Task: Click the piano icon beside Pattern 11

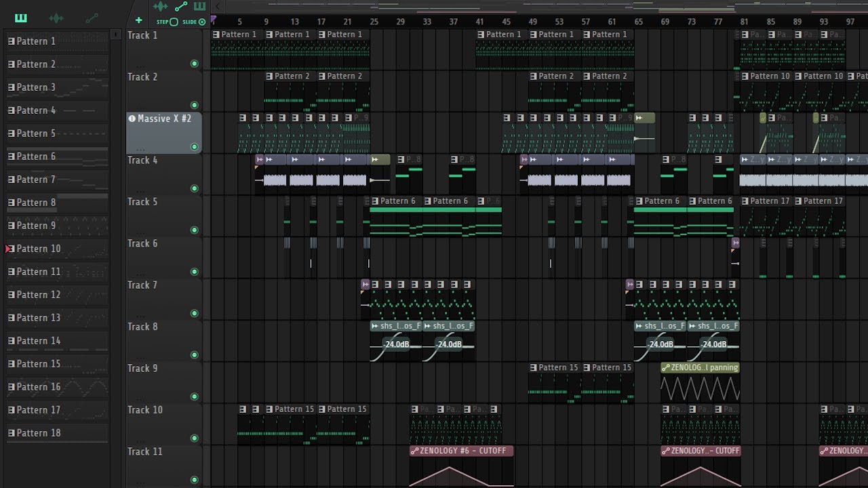Action: coord(11,272)
